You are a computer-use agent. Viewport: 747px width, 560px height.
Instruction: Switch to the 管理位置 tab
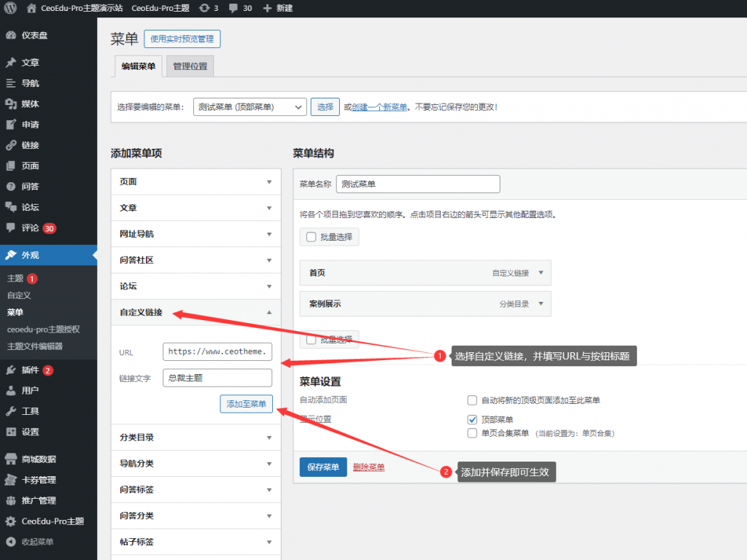pos(189,66)
